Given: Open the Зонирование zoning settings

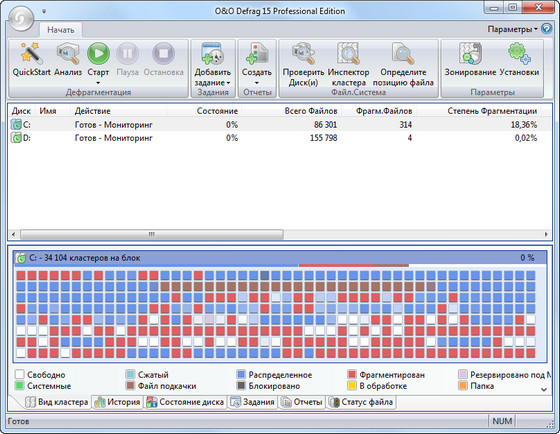Looking at the screenshot, I should point(470,60).
